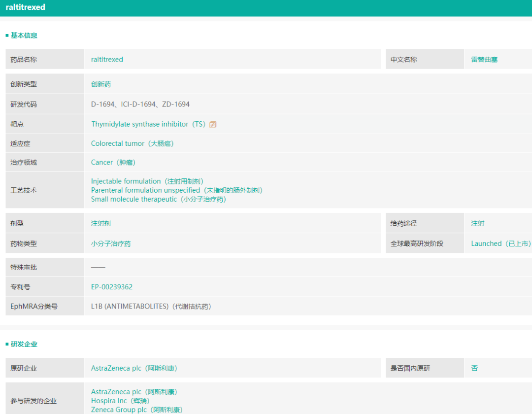Click the Launched (已上市) development stage link

tap(500, 243)
